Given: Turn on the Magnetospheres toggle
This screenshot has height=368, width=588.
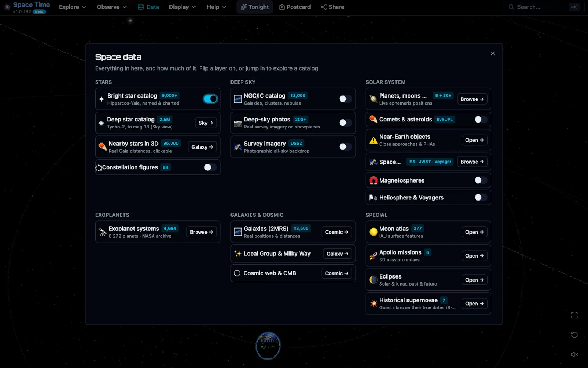Looking at the screenshot, I should coord(481,180).
